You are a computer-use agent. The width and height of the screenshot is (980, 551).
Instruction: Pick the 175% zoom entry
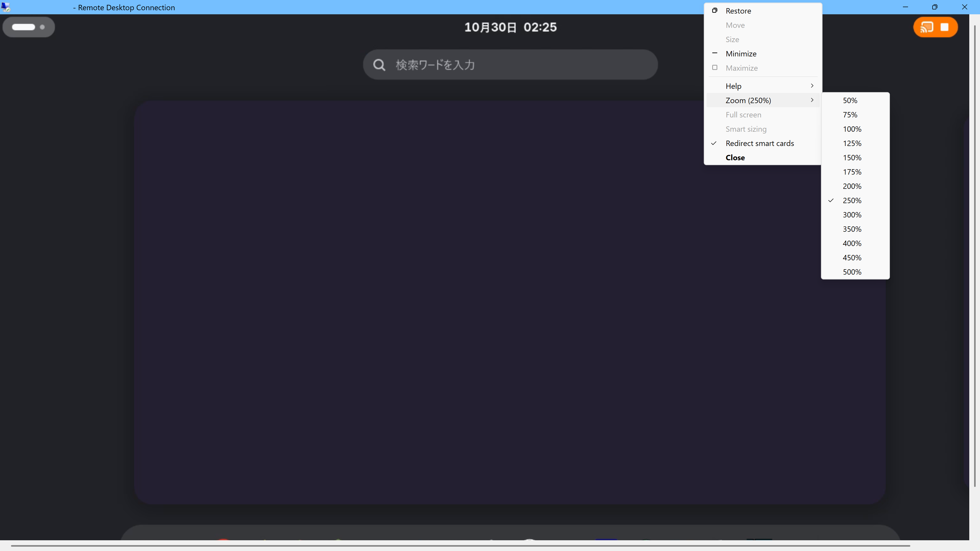click(852, 172)
